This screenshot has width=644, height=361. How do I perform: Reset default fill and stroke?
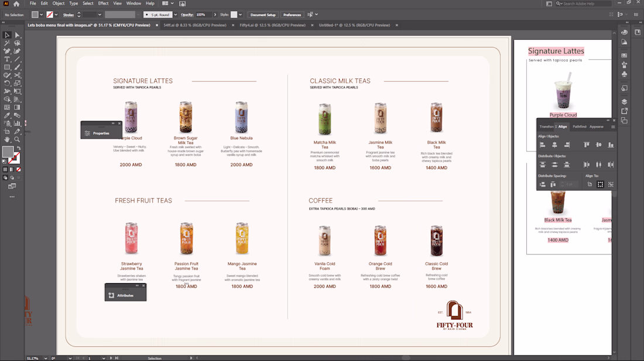5,161
